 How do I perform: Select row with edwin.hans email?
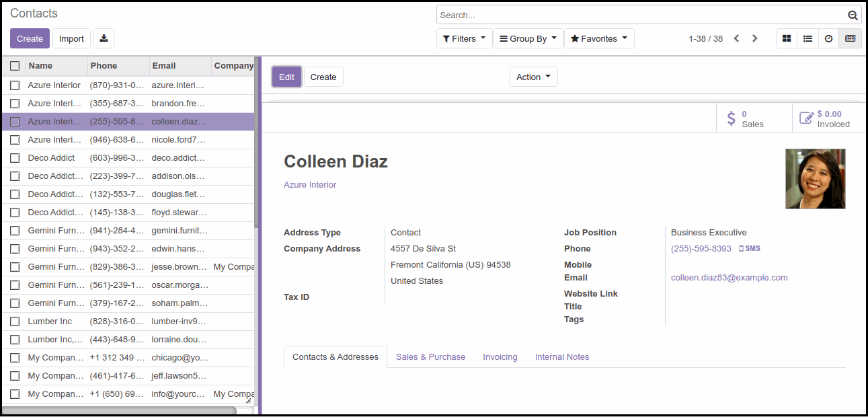point(128,249)
